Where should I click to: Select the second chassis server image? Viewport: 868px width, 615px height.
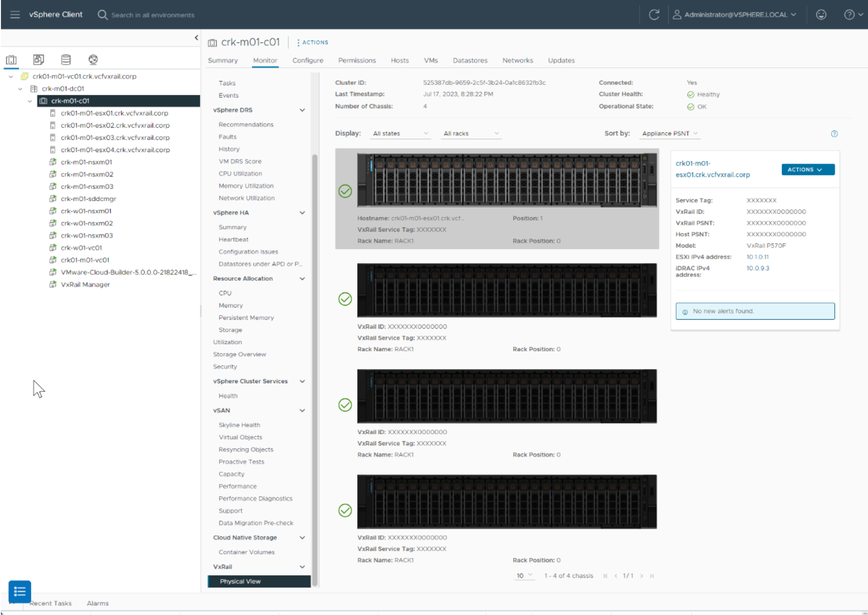[507, 290]
